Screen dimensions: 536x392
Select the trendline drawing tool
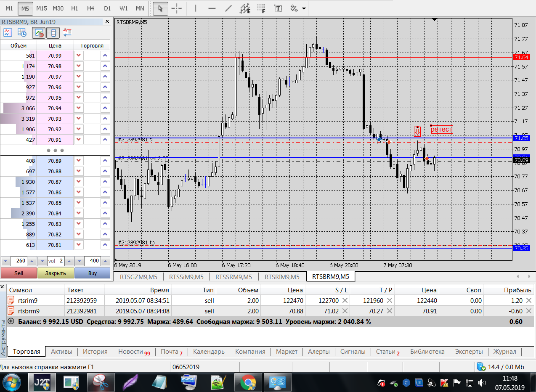[228, 8]
